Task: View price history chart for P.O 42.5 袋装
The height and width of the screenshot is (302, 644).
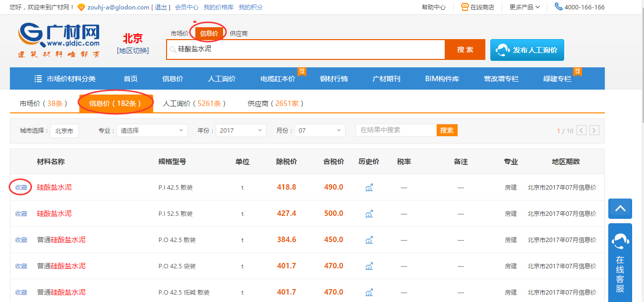Action: (x=369, y=266)
